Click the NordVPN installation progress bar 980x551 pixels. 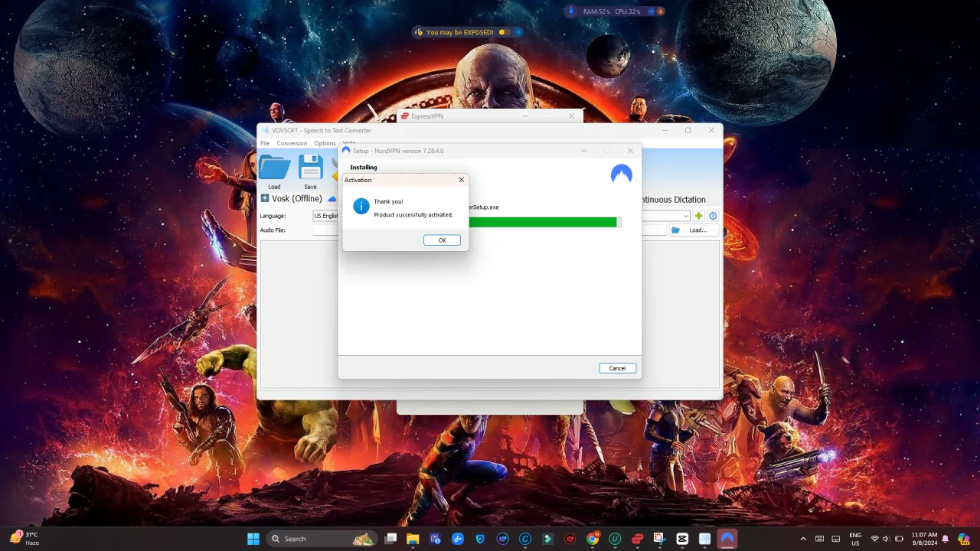[544, 222]
